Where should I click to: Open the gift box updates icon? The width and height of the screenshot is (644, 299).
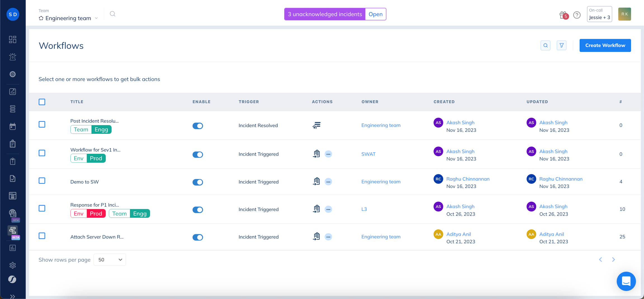[563, 15]
